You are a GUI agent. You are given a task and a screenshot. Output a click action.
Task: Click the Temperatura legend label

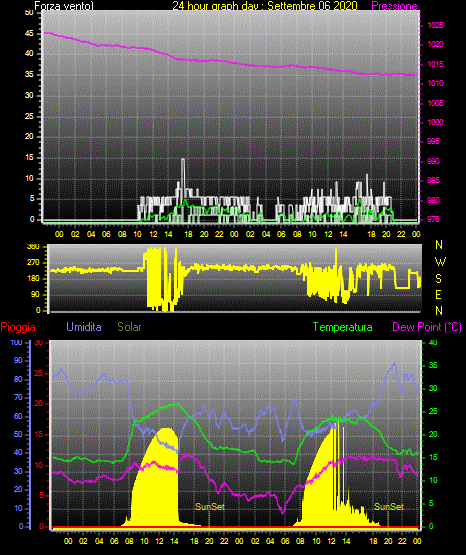point(343,327)
